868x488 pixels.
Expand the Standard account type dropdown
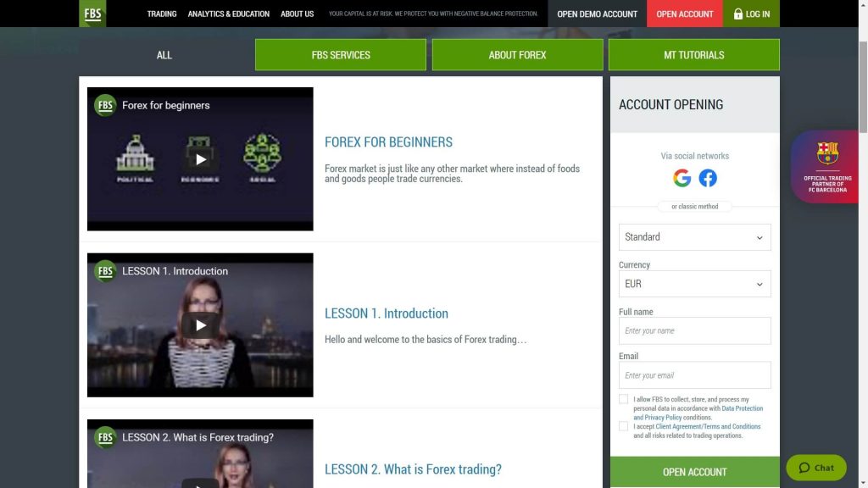pos(694,237)
